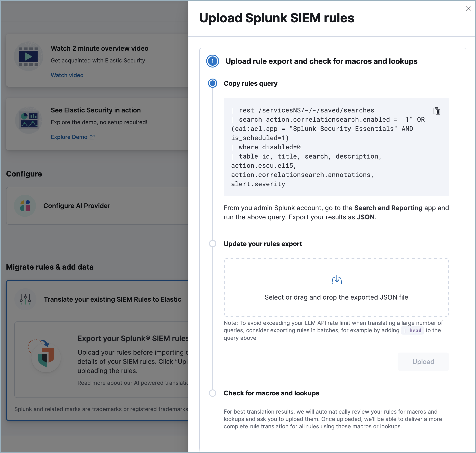Select the Configure AI Provider card

[97, 206]
